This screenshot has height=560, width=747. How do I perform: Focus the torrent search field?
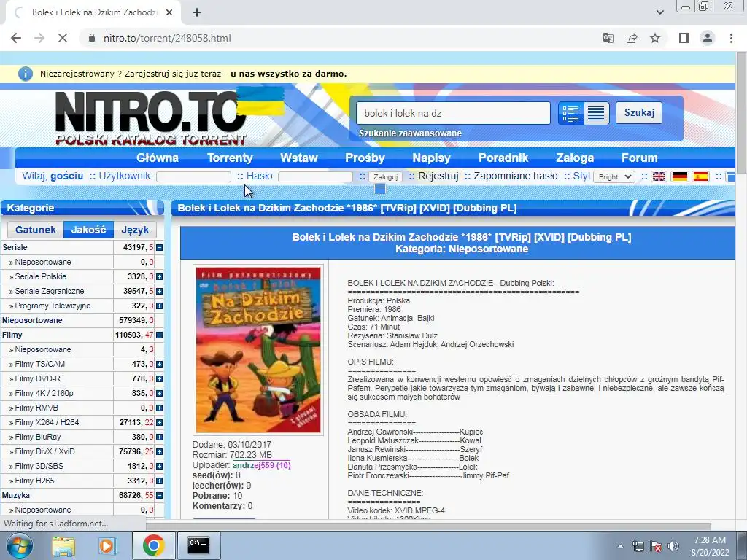(x=453, y=113)
